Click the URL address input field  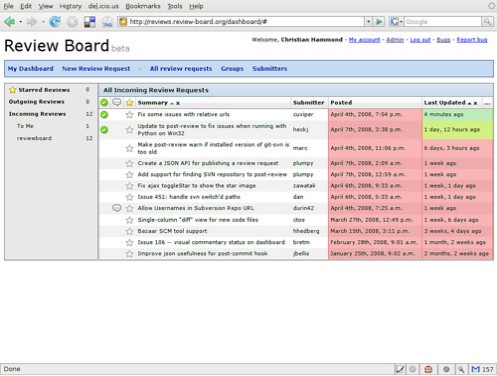point(246,22)
